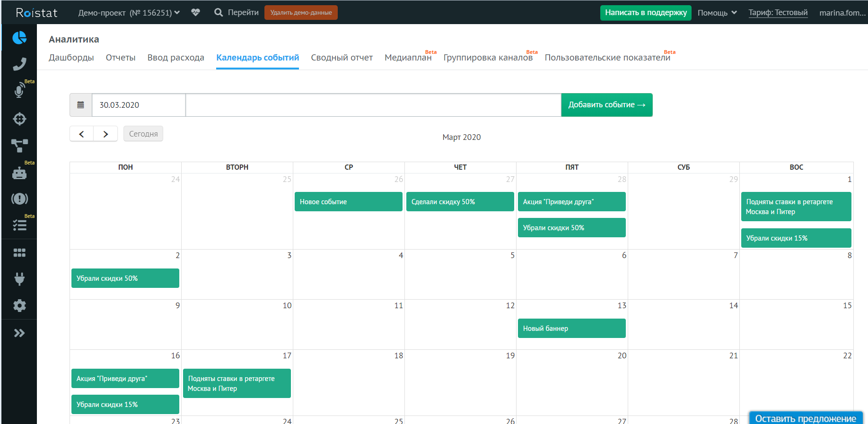868x424 pixels.
Task: Open the plug integrations sidebar icon
Action: [x=19, y=279]
